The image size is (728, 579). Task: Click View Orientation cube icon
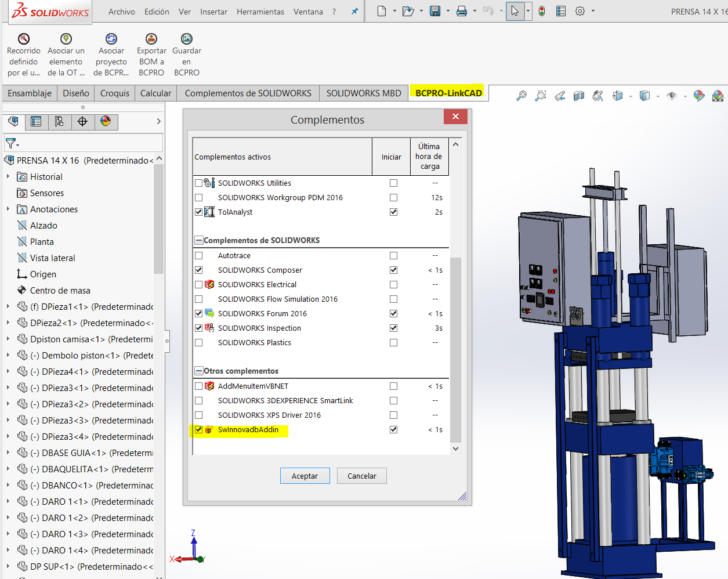[x=618, y=96]
